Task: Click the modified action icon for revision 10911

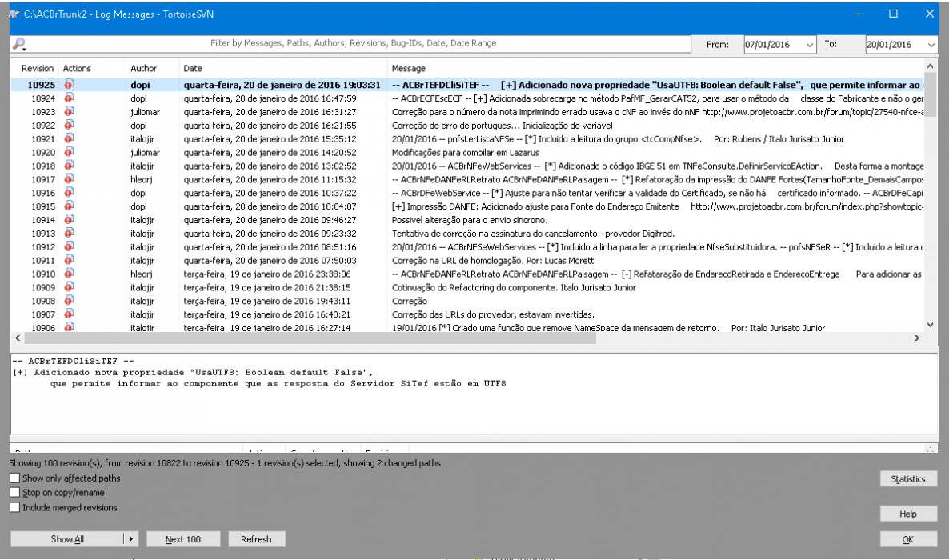Action: (69, 260)
